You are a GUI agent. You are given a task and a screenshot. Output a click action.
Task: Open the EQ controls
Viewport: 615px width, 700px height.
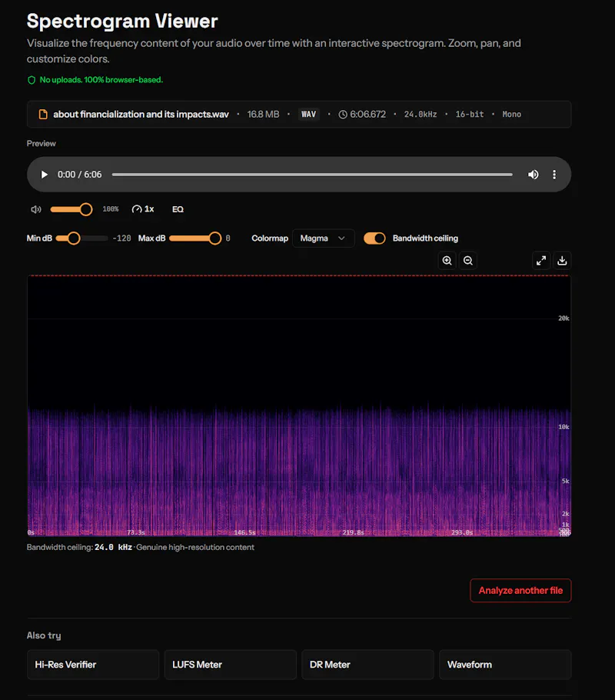click(x=178, y=209)
